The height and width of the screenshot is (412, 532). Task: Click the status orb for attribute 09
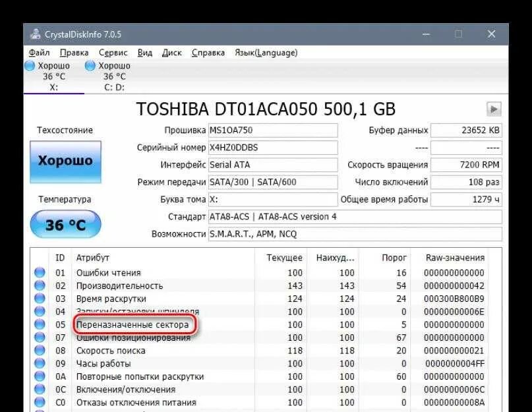point(40,363)
